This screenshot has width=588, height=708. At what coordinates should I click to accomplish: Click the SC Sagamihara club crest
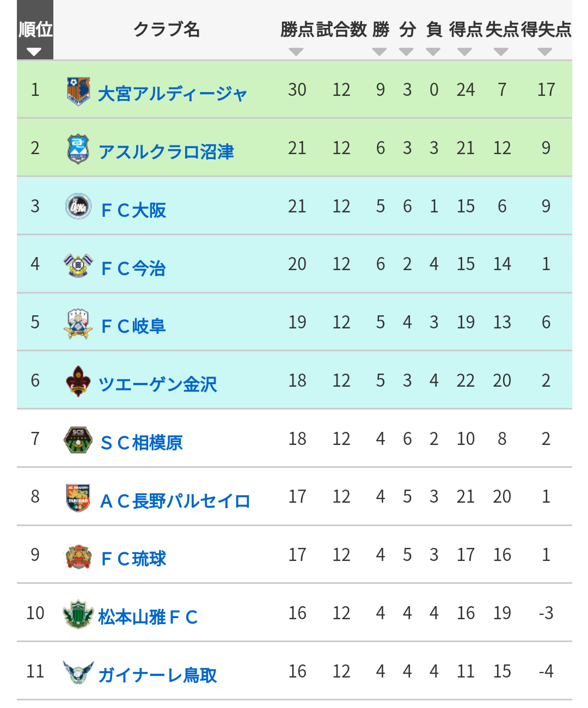[78, 440]
